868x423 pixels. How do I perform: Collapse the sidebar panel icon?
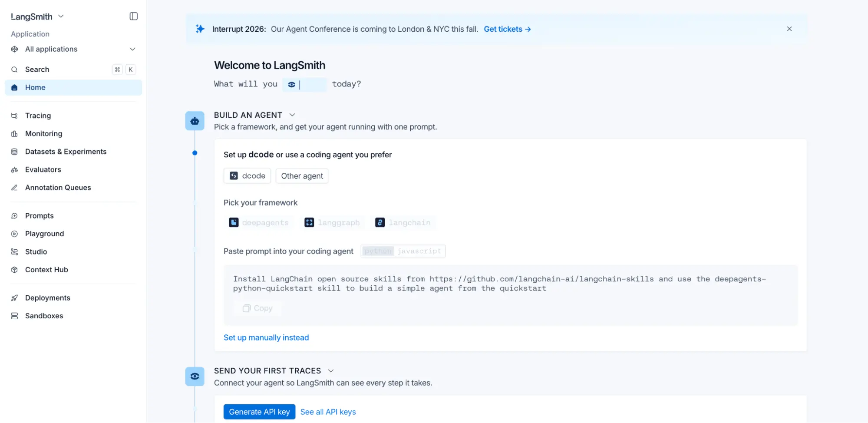click(134, 17)
